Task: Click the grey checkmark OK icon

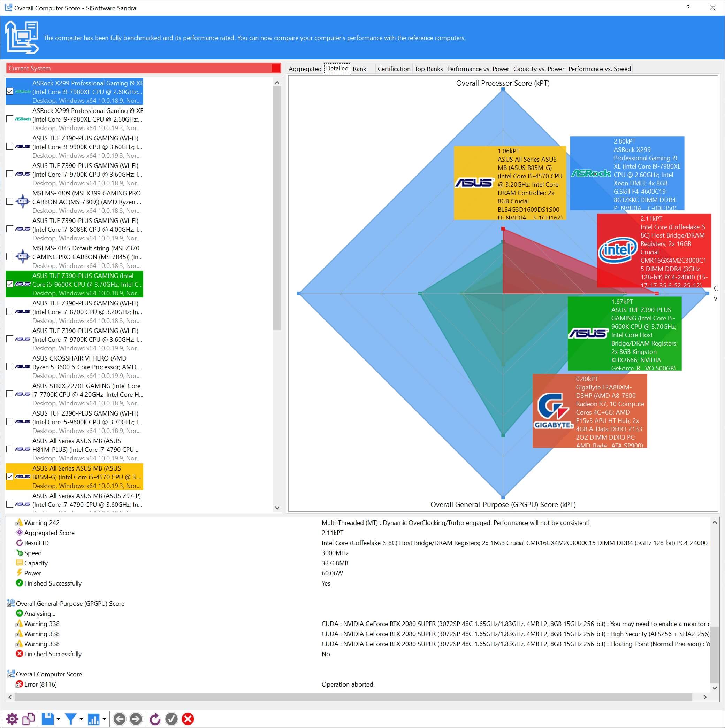Action: pyautogui.click(x=171, y=719)
